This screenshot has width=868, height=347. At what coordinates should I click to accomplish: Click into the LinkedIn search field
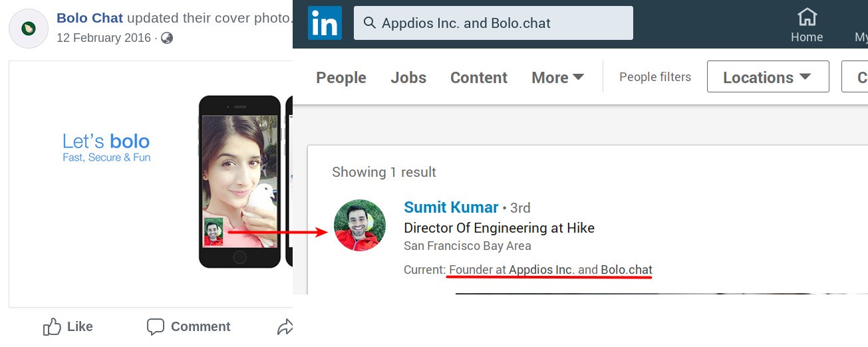pos(494,23)
